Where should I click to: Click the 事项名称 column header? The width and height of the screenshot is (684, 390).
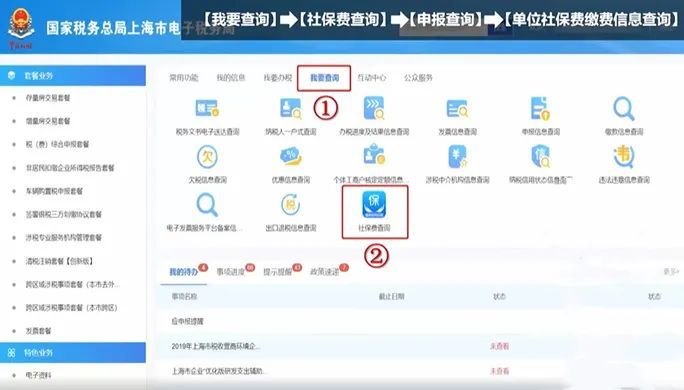pyautogui.click(x=184, y=297)
